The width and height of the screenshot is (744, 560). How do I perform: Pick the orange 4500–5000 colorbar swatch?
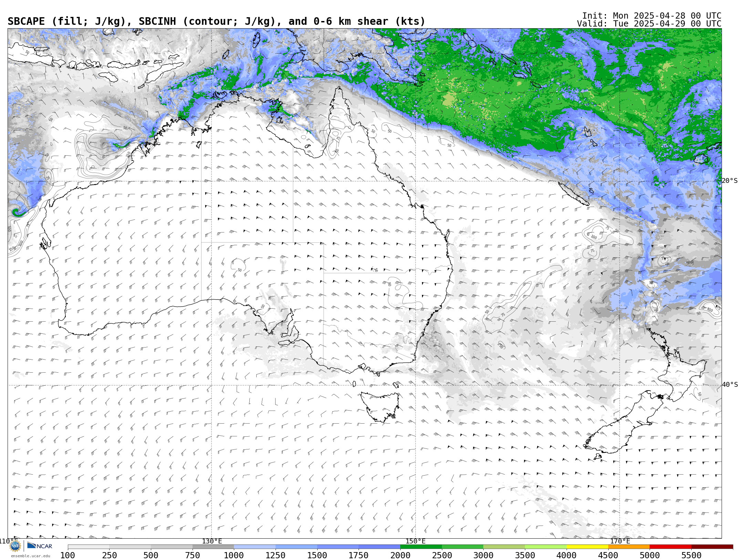(629, 547)
